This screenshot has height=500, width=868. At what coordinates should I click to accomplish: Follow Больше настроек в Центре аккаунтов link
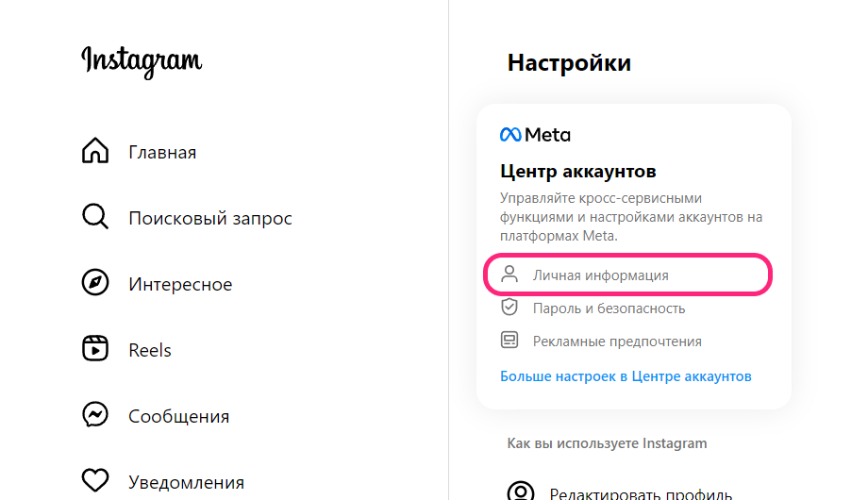626,376
